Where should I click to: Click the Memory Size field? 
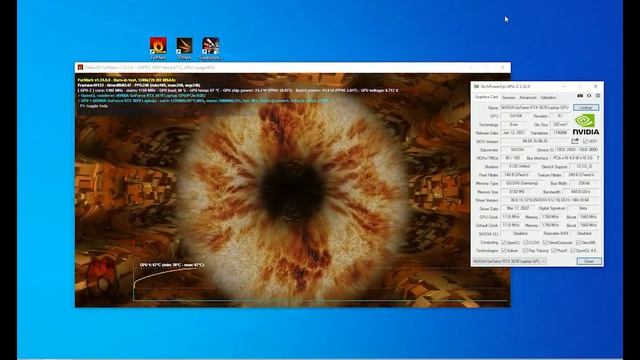tap(517, 192)
